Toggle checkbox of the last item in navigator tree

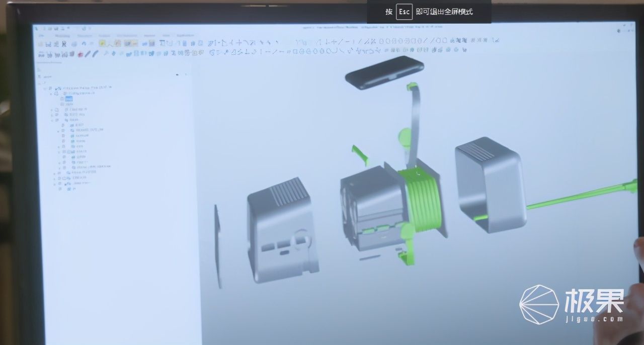[59, 189]
